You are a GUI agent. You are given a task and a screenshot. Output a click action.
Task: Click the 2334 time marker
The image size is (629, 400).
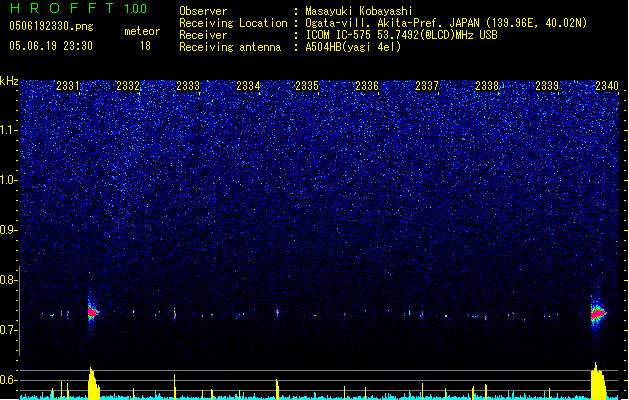(248, 85)
